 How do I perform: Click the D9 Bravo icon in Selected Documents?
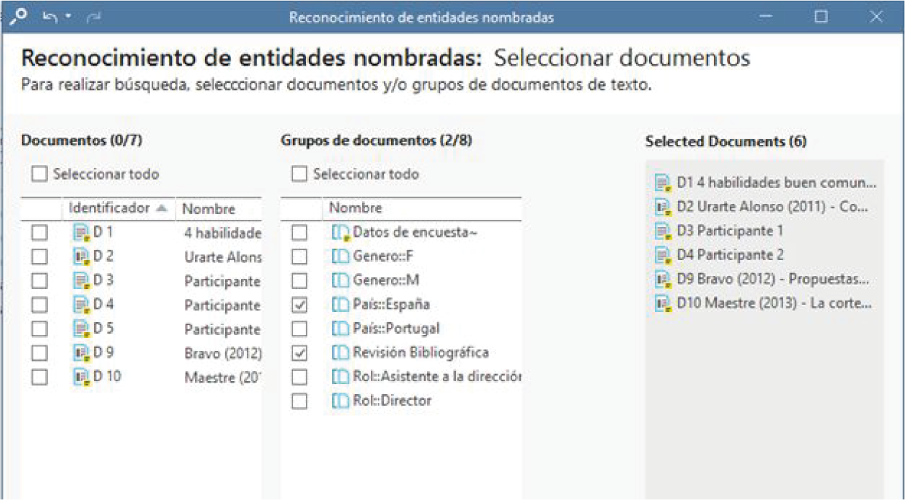coord(662,279)
